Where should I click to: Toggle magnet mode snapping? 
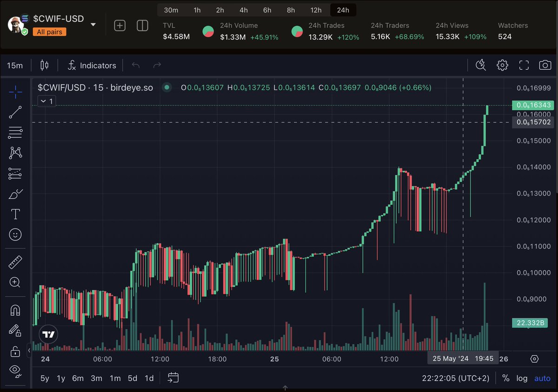15,310
